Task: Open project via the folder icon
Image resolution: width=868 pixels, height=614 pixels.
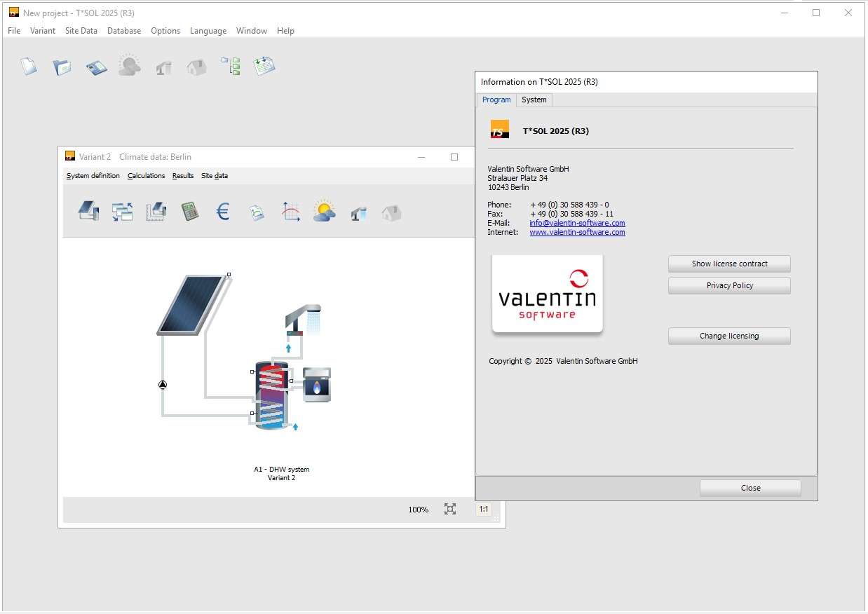Action: tap(62, 67)
